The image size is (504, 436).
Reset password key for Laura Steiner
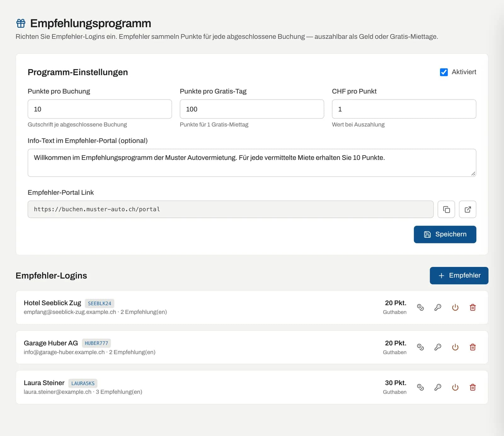click(x=438, y=387)
